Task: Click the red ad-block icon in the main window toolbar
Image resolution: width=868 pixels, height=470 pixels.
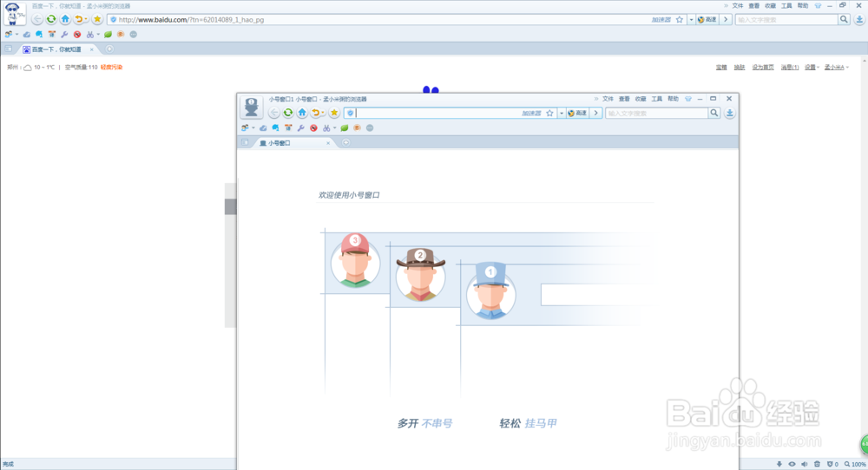Action: pyautogui.click(x=77, y=35)
